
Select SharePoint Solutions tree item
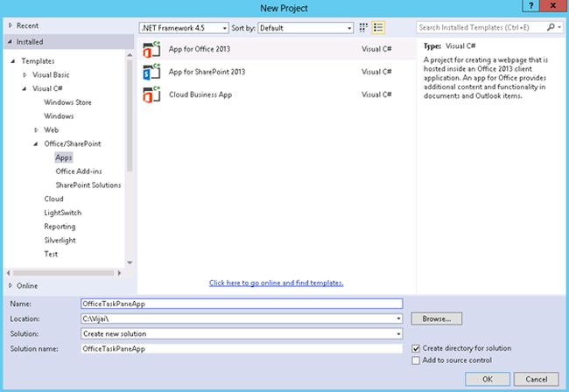[88, 185]
